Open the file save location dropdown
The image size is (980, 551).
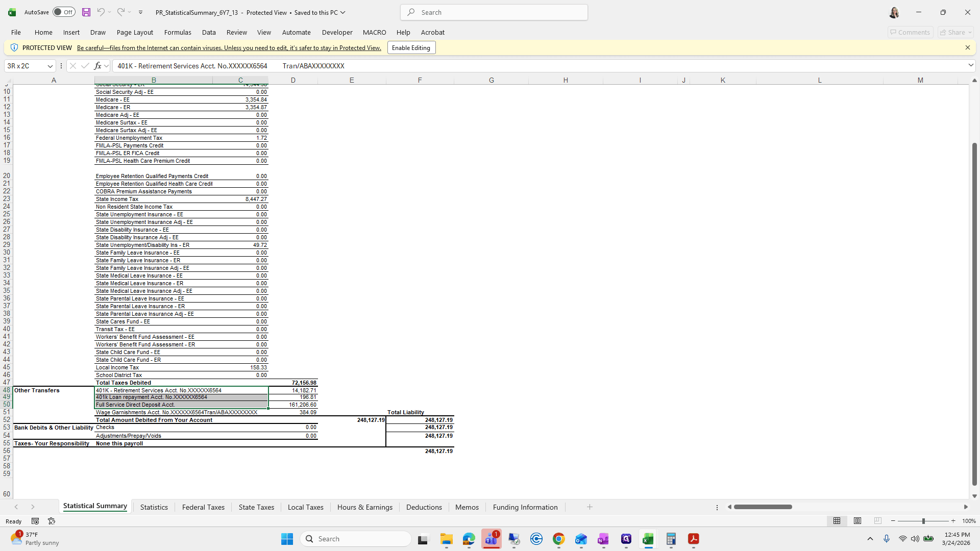342,12
